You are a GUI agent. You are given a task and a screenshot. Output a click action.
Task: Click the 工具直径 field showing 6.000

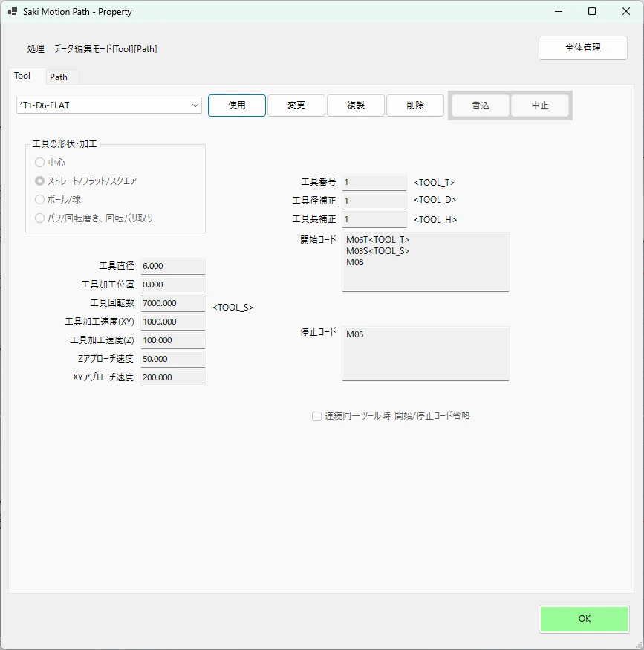pos(173,266)
